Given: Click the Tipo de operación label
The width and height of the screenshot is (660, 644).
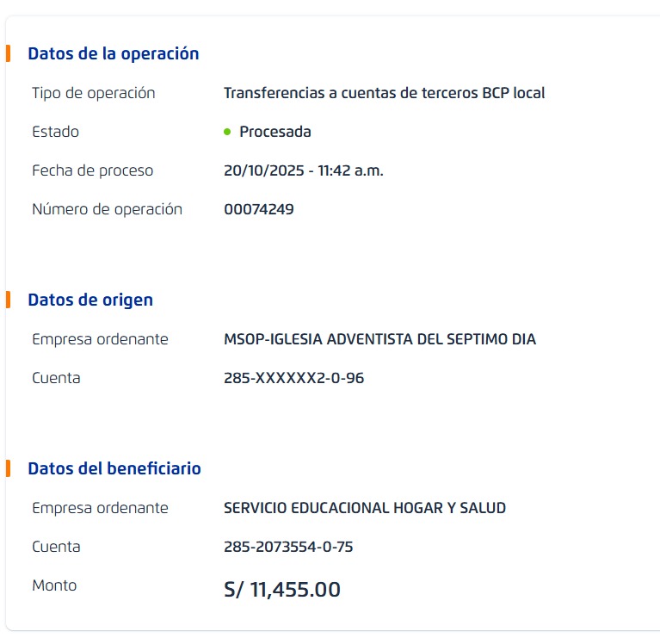Looking at the screenshot, I should [93, 93].
